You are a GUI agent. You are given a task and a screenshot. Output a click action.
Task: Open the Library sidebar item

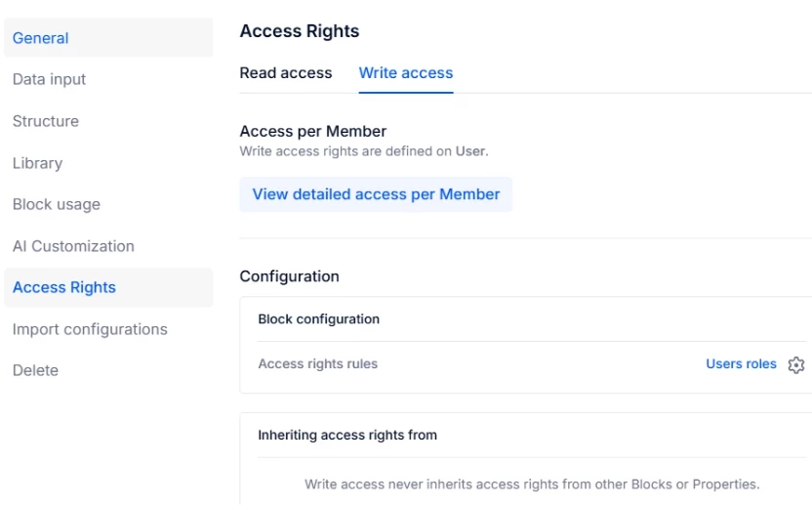pyautogui.click(x=37, y=163)
